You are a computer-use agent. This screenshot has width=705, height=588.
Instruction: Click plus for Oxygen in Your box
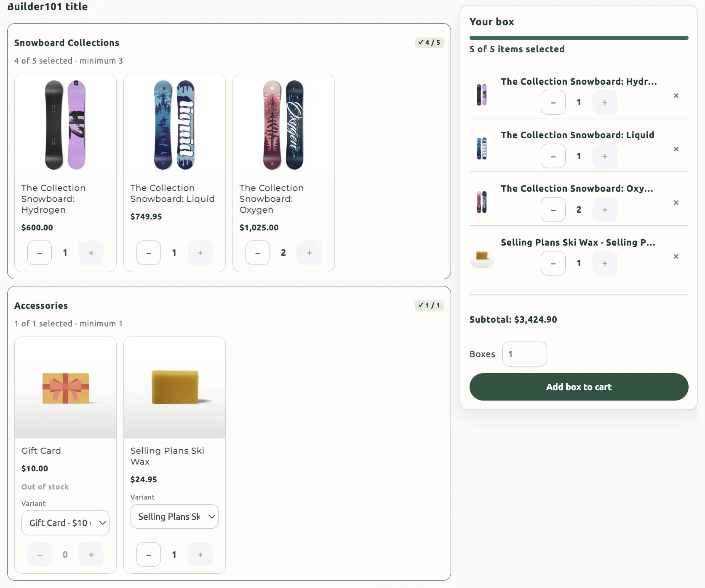point(604,209)
